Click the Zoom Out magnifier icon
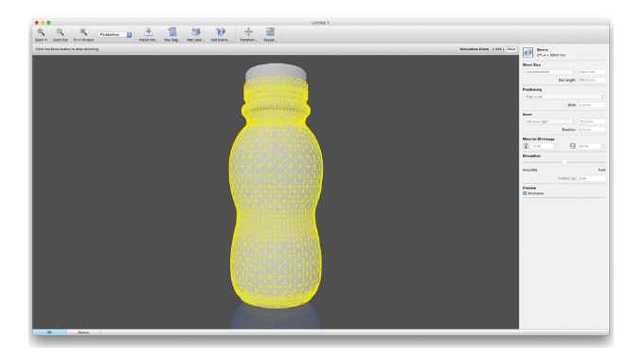 click(61, 32)
